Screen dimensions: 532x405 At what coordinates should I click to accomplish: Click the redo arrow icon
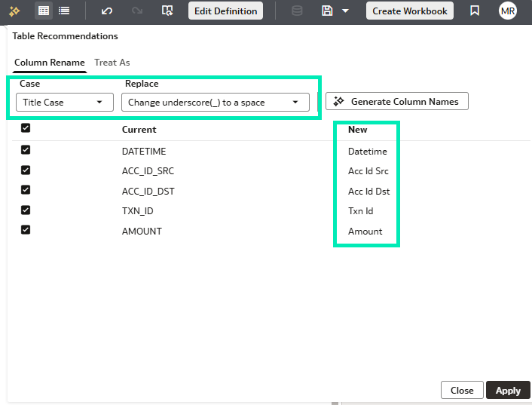(x=136, y=11)
